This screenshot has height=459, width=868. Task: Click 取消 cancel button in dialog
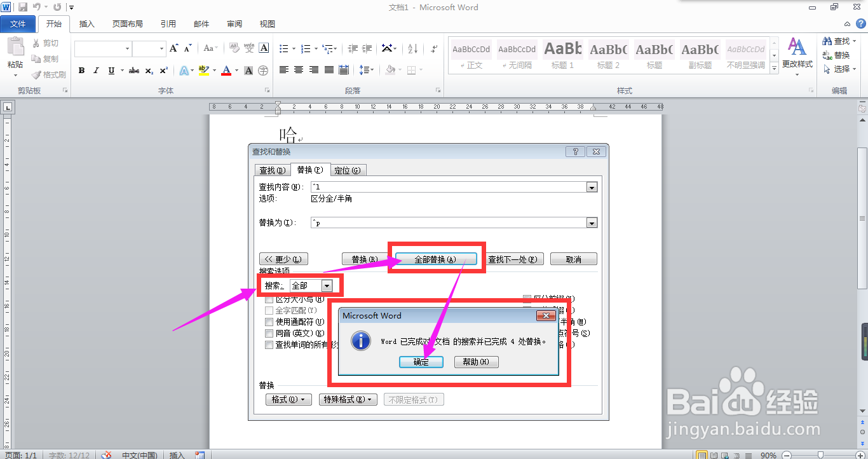click(574, 259)
